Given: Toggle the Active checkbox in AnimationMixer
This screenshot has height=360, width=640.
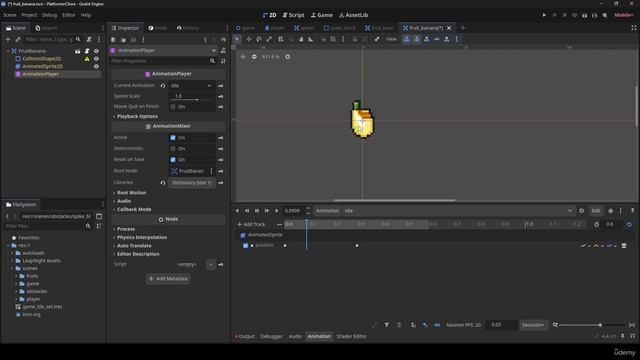Looking at the screenshot, I should point(173,138).
